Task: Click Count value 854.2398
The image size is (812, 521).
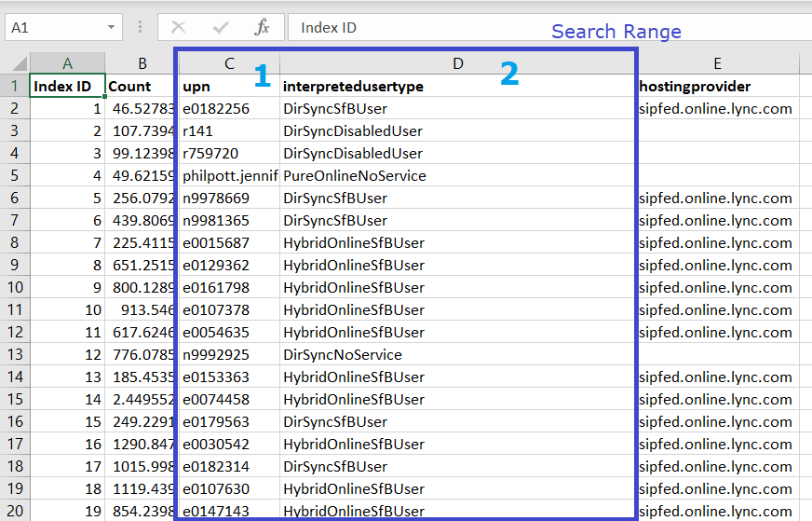Action: coord(142,511)
